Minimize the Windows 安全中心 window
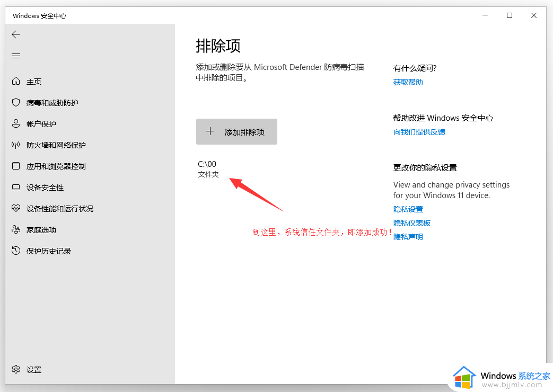 tap(485, 15)
